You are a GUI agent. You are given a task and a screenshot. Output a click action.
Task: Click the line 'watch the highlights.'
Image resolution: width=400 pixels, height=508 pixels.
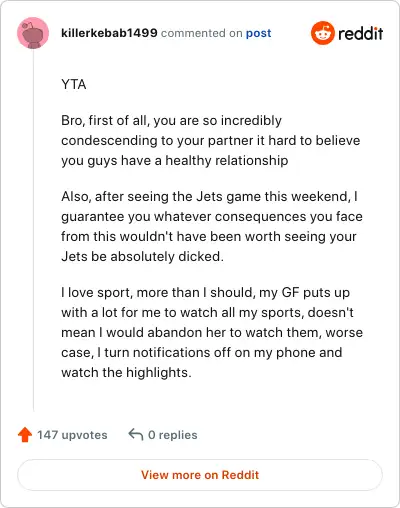coord(126,372)
